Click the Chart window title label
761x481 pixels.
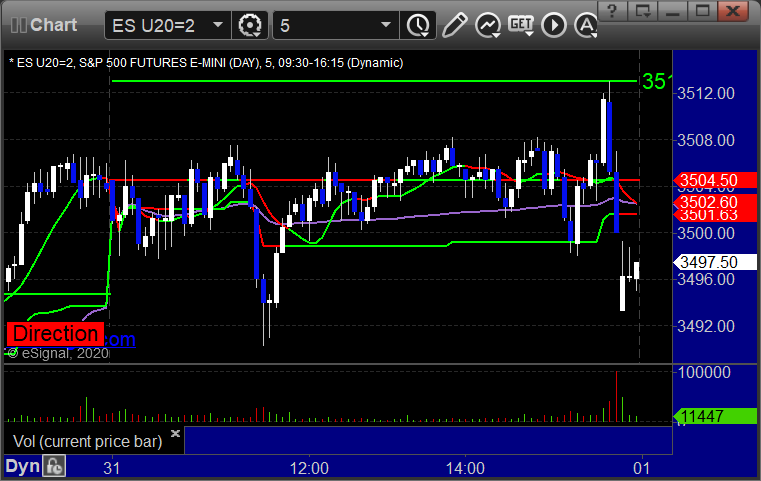tap(53, 25)
